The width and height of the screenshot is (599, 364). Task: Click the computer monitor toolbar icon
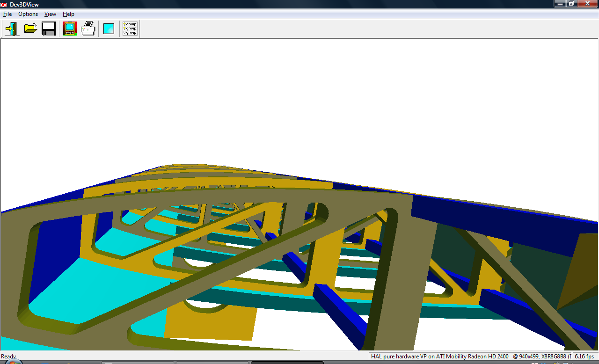70,29
